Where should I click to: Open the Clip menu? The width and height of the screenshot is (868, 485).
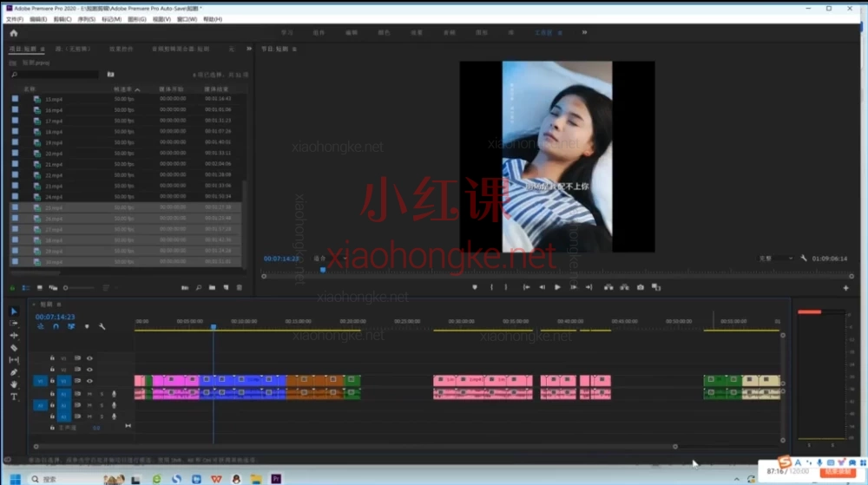point(62,19)
